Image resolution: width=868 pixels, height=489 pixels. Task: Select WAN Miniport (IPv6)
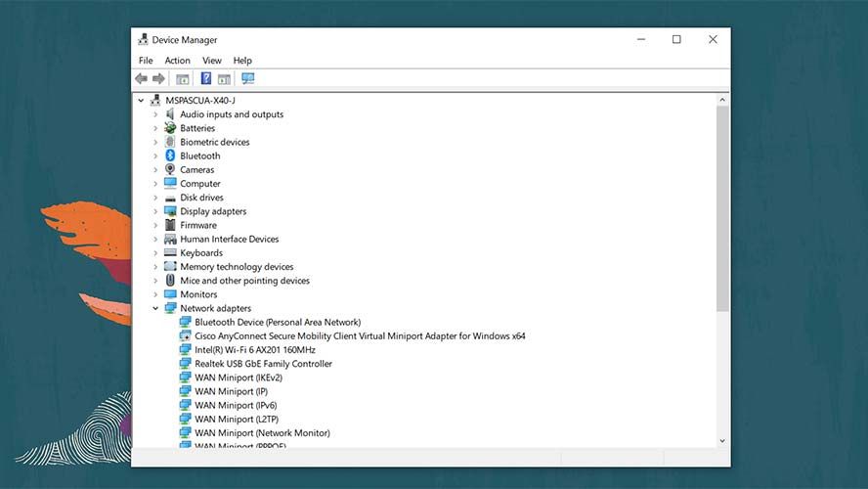pos(236,405)
